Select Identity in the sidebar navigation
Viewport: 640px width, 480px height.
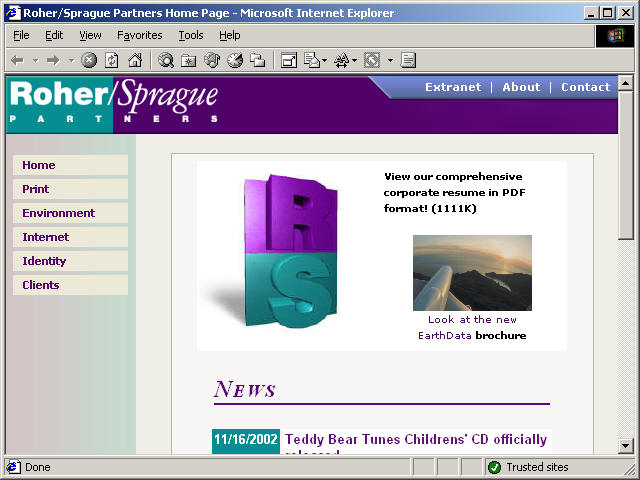point(70,261)
